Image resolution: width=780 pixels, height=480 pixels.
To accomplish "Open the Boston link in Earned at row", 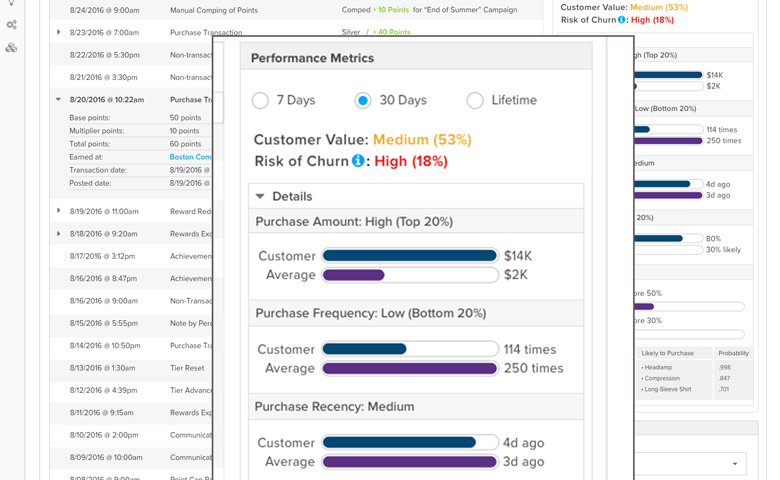I will [190, 157].
